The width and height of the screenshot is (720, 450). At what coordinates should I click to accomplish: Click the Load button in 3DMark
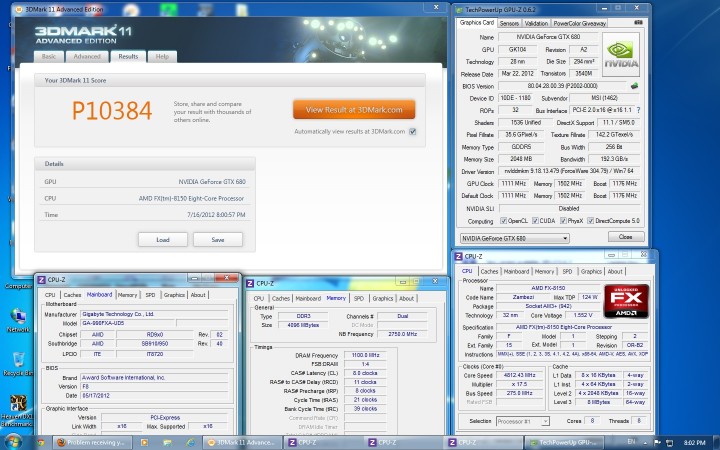click(x=163, y=240)
